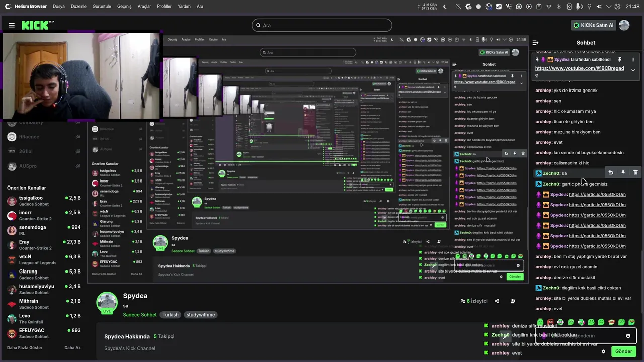Open the profile avatar in Kick header
The width and height of the screenshot is (644, 362).
pyautogui.click(x=624, y=25)
